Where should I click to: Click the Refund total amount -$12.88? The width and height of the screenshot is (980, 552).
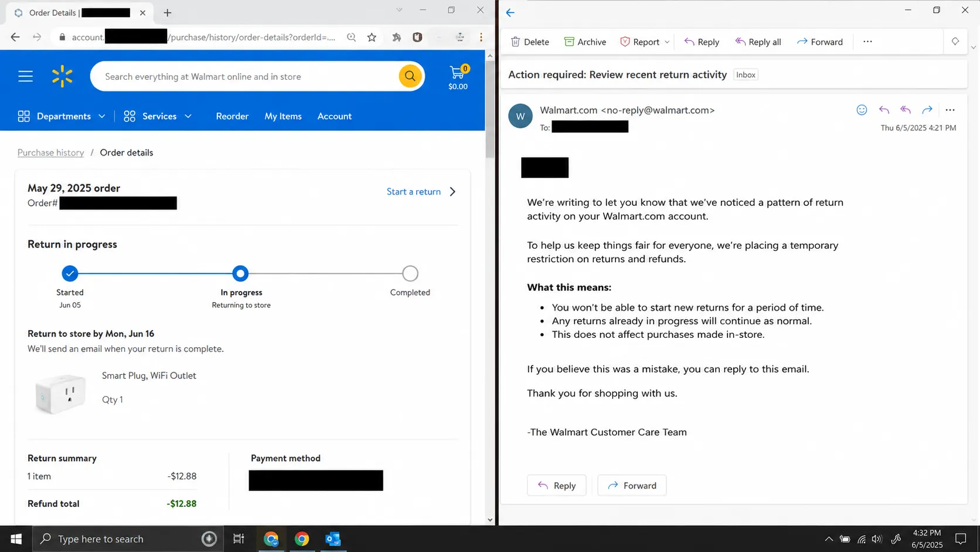click(x=182, y=503)
